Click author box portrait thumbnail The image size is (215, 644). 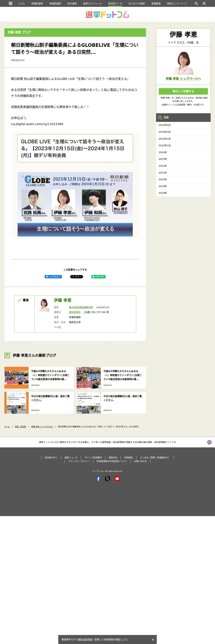tap(44, 305)
